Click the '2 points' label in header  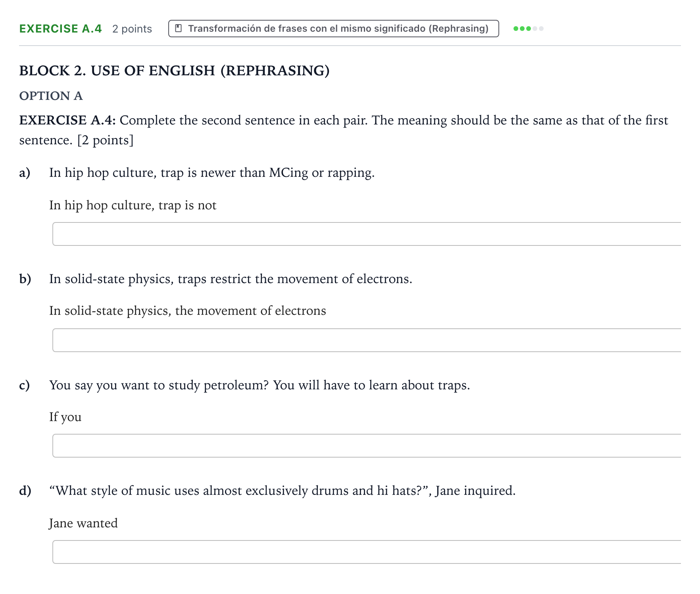coord(132,29)
